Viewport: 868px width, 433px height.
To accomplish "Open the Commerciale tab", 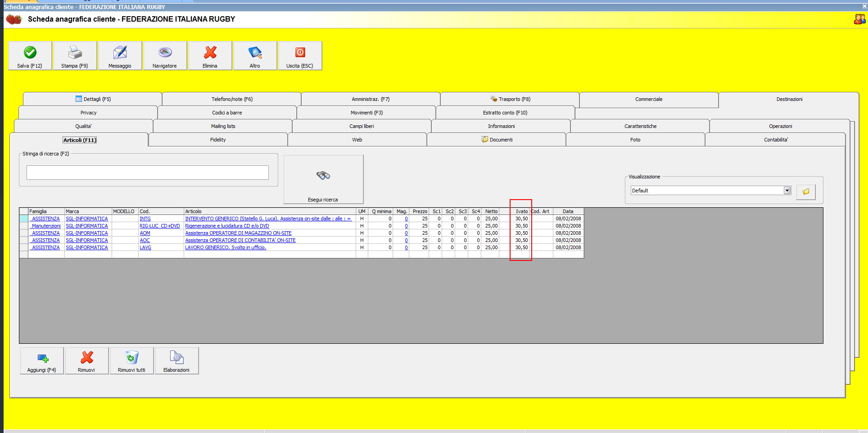I will point(649,99).
